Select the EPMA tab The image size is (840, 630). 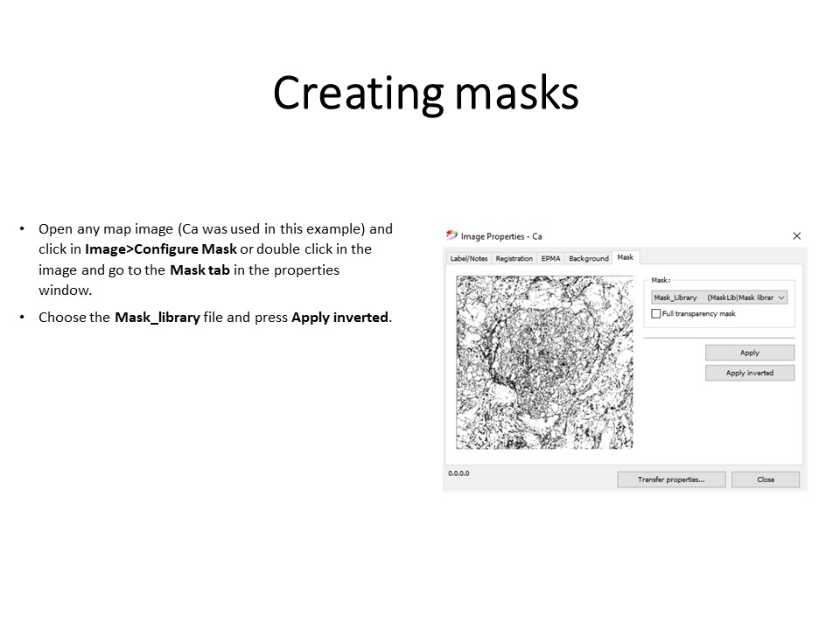click(550, 259)
